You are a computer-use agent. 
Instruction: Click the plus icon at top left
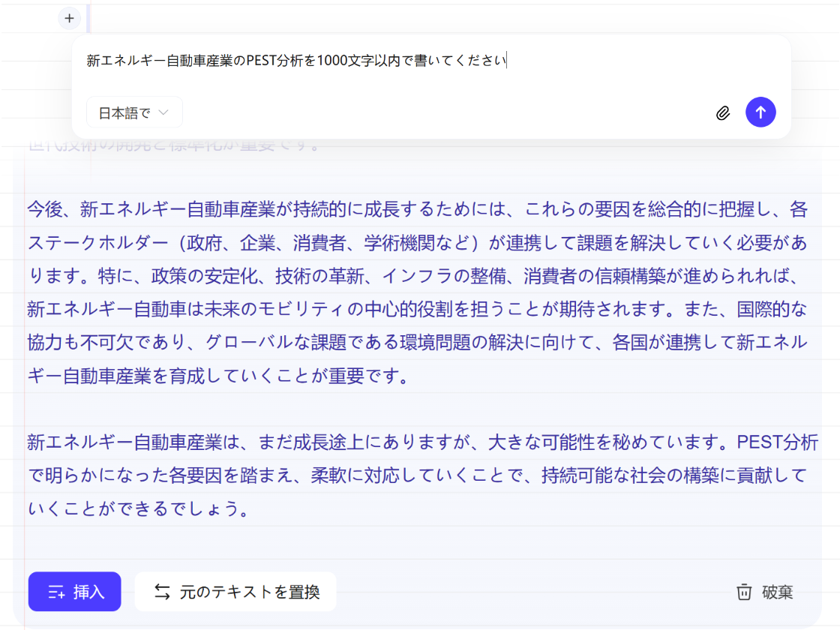click(x=68, y=18)
